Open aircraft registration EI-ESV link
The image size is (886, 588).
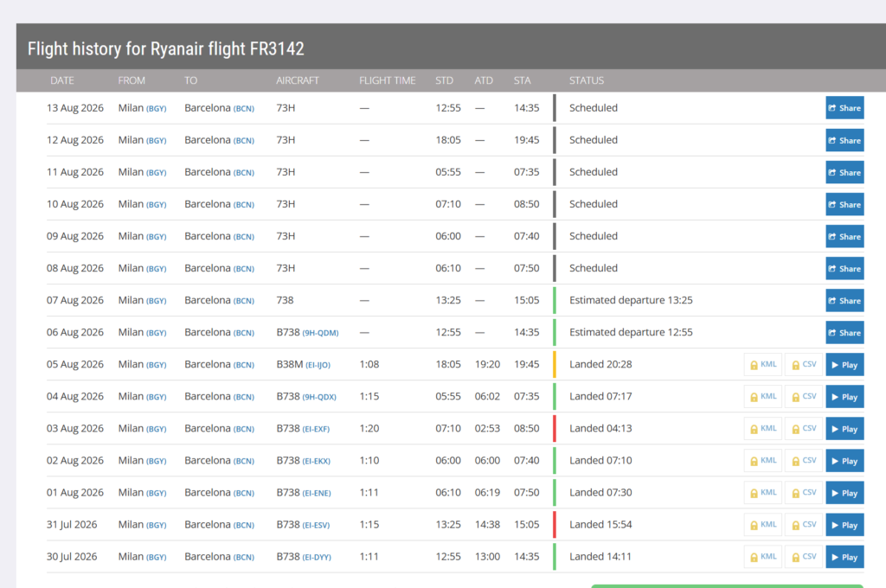(316, 525)
